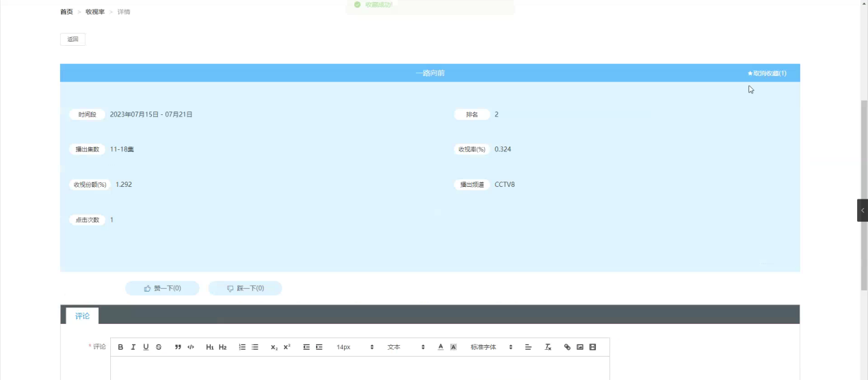The image size is (868, 380).
Task: Select the date range 2023年07月15日 - 07月21日
Action: tap(151, 114)
